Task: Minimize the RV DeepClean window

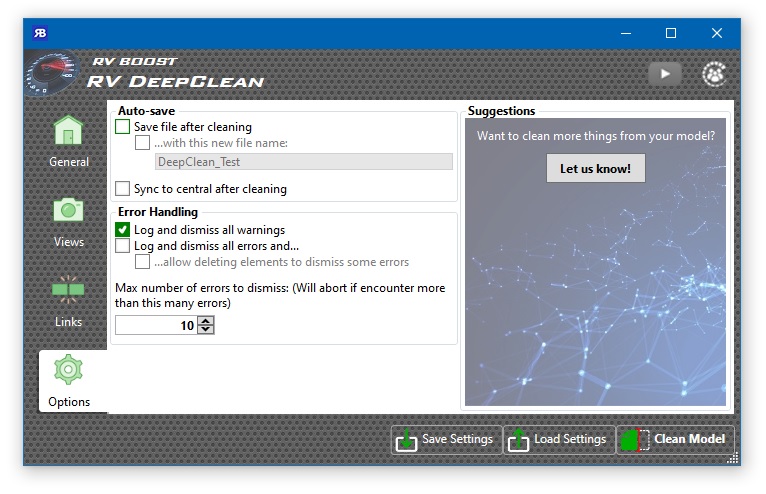Action: coord(626,33)
